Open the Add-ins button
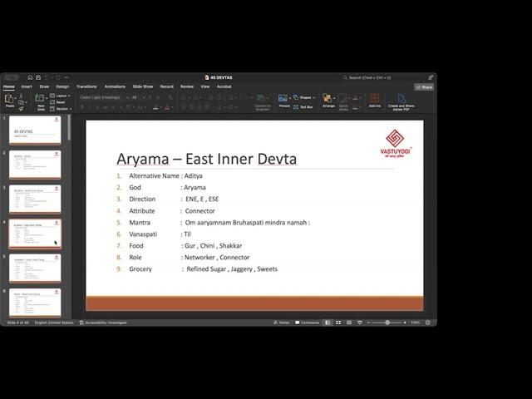This screenshot has width=532, height=399. point(375,99)
